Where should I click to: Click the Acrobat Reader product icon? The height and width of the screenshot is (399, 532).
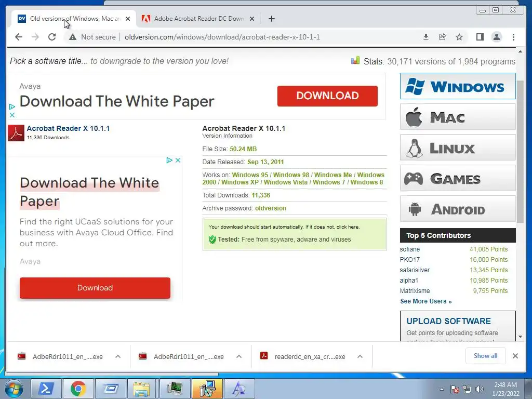(x=16, y=132)
